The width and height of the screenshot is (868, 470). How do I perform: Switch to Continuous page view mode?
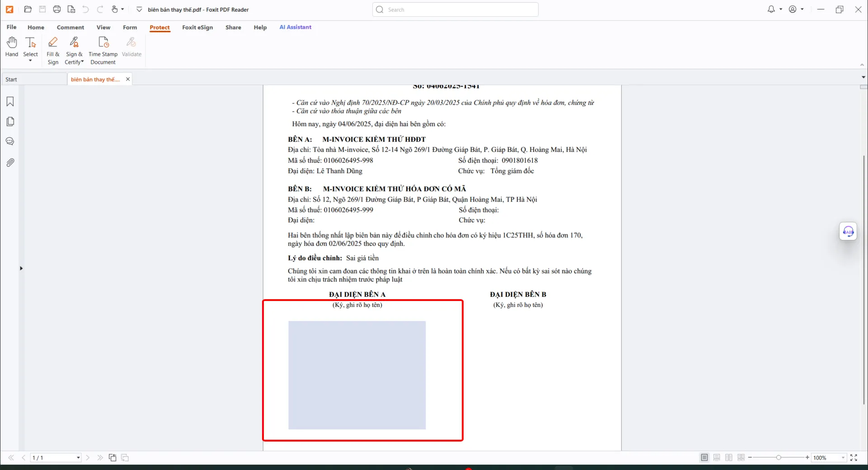pyautogui.click(x=717, y=458)
